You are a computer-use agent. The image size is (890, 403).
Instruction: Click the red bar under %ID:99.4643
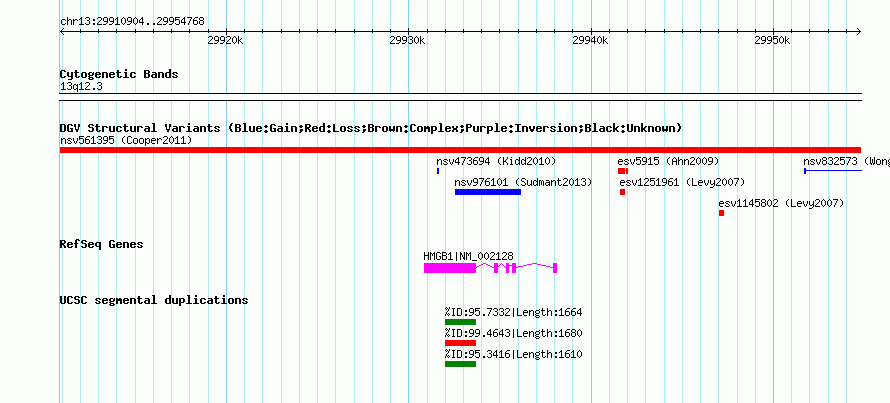[x=460, y=343]
